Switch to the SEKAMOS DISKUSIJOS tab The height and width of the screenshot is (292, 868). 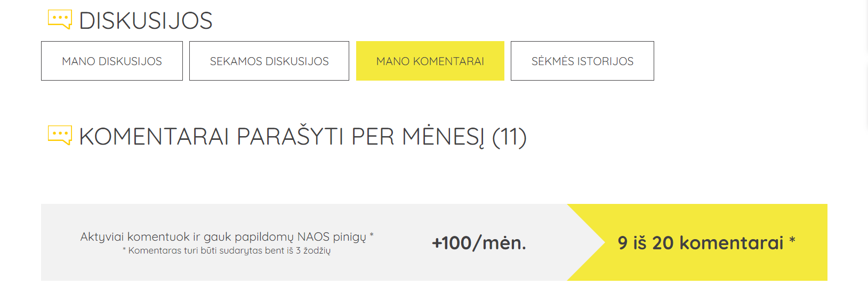click(x=269, y=61)
